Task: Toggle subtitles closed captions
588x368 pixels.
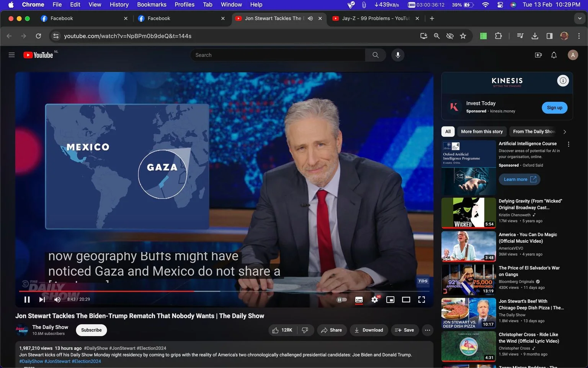Action: (x=359, y=299)
